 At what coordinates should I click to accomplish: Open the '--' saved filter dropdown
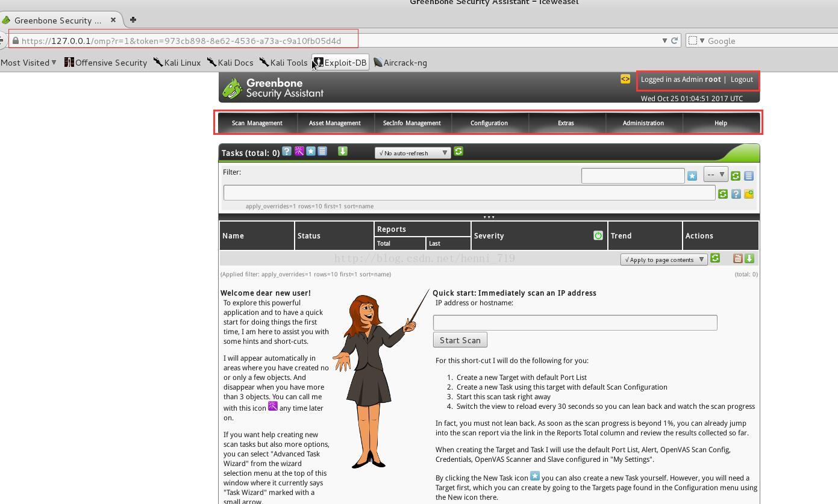(x=716, y=175)
